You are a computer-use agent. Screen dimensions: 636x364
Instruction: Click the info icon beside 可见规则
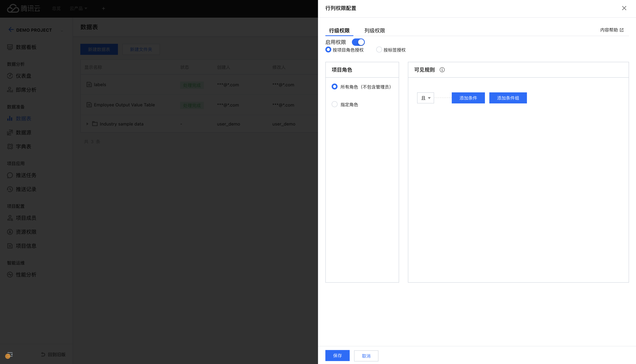pos(442,70)
